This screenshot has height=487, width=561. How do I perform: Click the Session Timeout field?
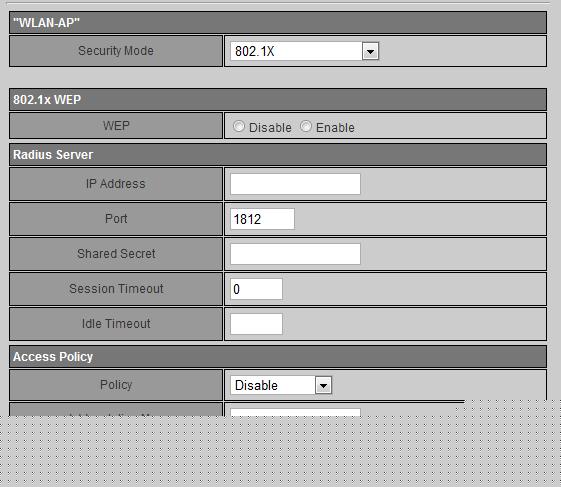[256, 289]
